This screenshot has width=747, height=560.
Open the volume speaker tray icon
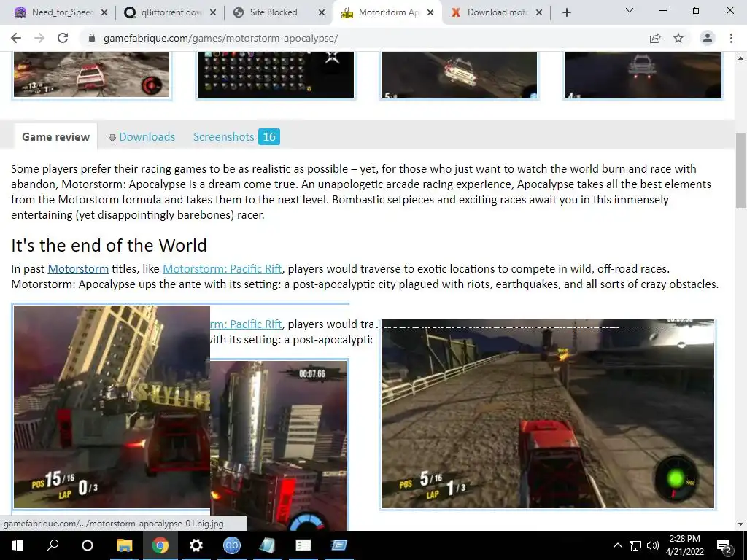pyautogui.click(x=653, y=545)
